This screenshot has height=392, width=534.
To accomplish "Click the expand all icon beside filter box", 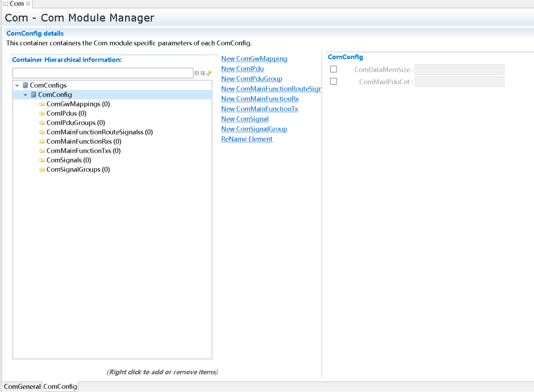I will (203, 73).
